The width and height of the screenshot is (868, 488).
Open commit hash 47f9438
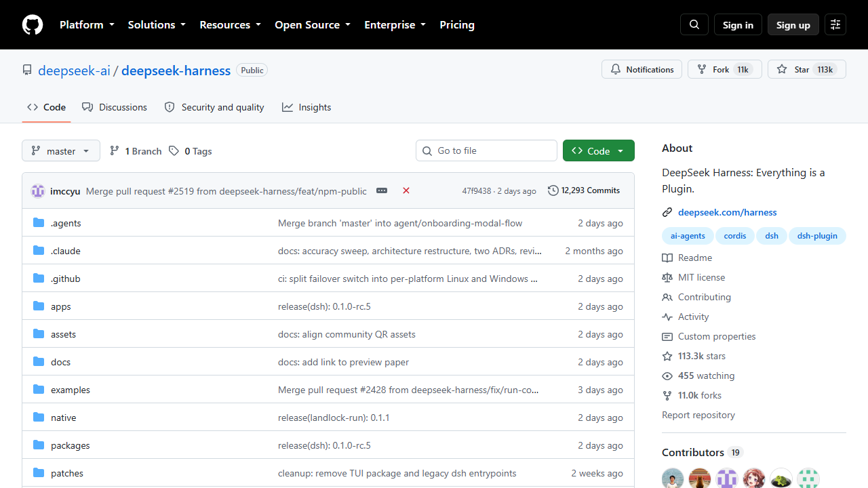477,191
